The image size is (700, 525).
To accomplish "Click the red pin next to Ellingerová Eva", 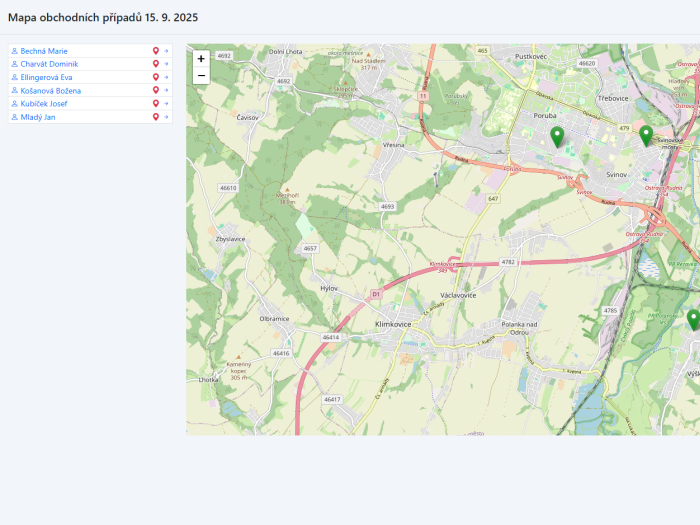I will [156, 77].
